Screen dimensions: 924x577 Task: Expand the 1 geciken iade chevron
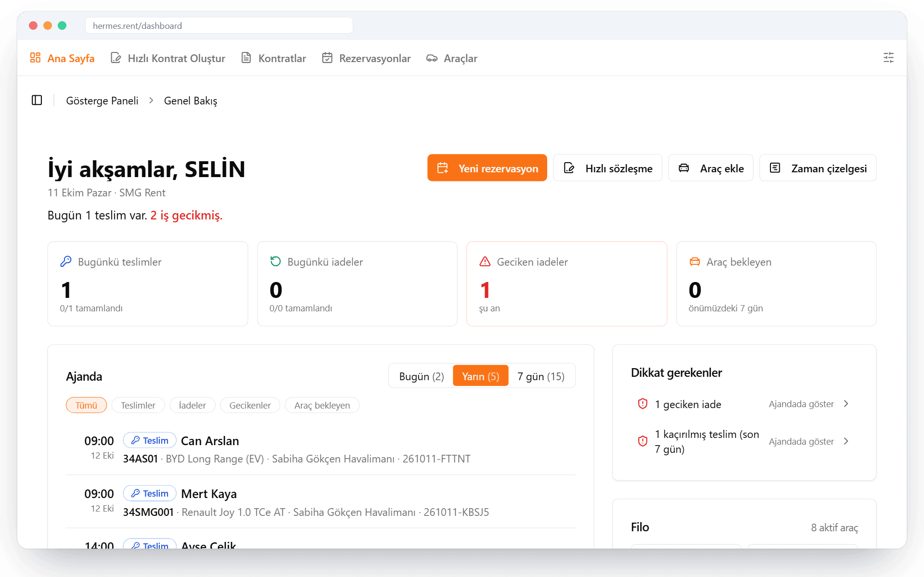846,404
